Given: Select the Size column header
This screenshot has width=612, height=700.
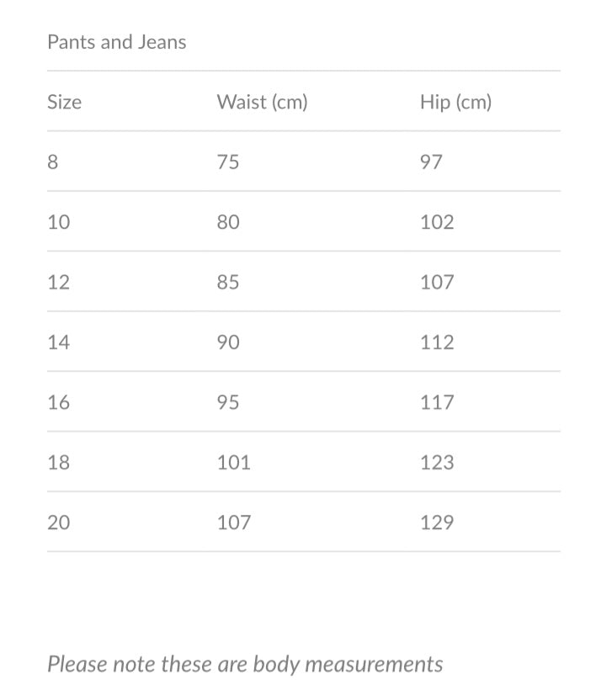Looking at the screenshot, I should tap(65, 102).
